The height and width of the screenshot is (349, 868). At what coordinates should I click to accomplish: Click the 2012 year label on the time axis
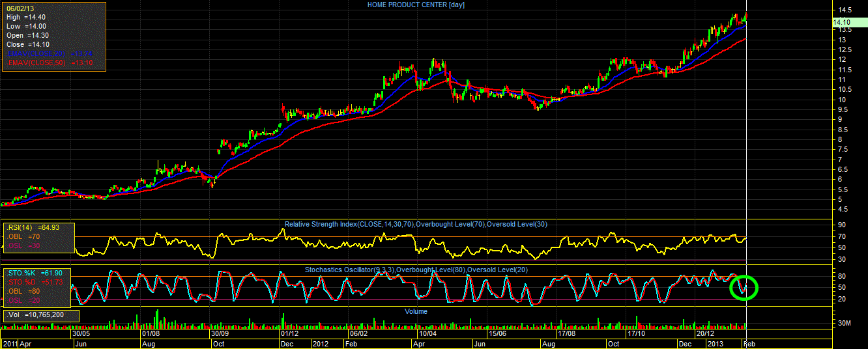(x=320, y=343)
